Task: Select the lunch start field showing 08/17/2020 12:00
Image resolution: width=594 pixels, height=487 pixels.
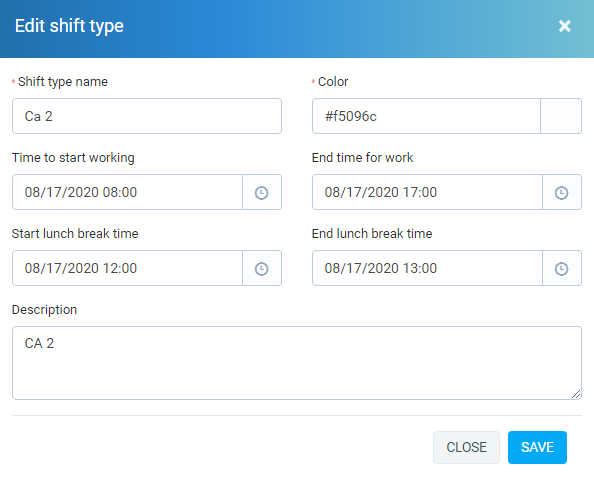Action: pyautogui.click(x=127, y=268)
